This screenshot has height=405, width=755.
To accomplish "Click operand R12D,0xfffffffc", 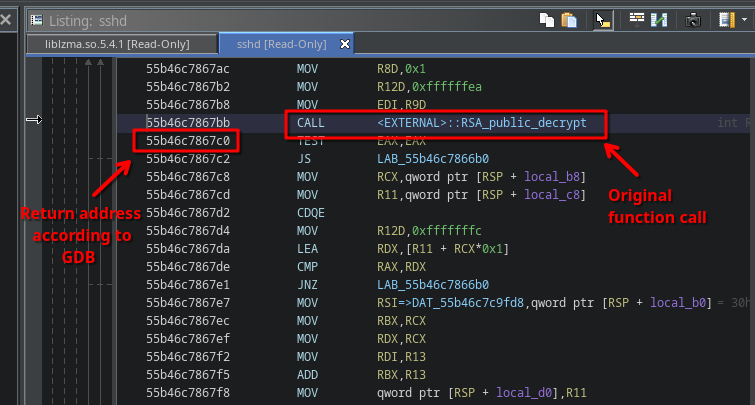I will pos(429,231).
